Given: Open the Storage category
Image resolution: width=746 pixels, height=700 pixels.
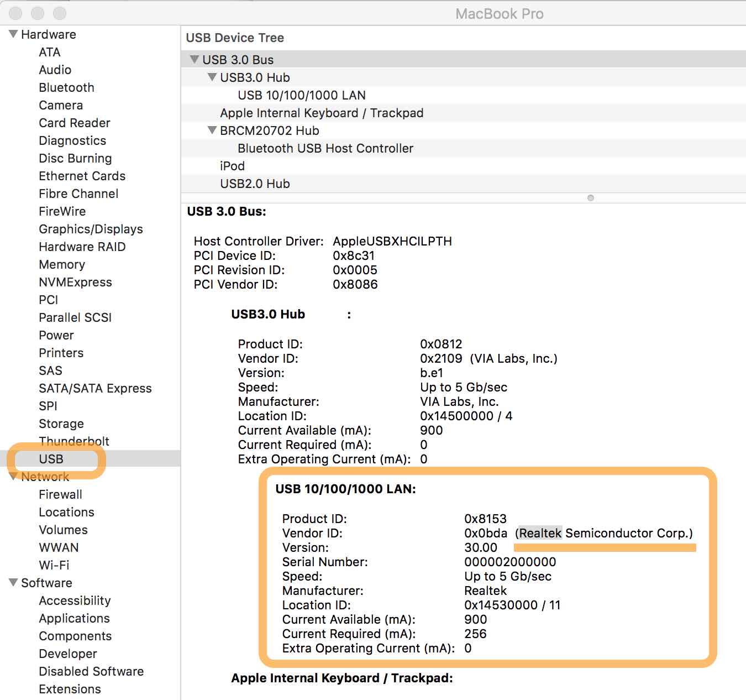Looking at the screenshot, I should coord(61,424).
